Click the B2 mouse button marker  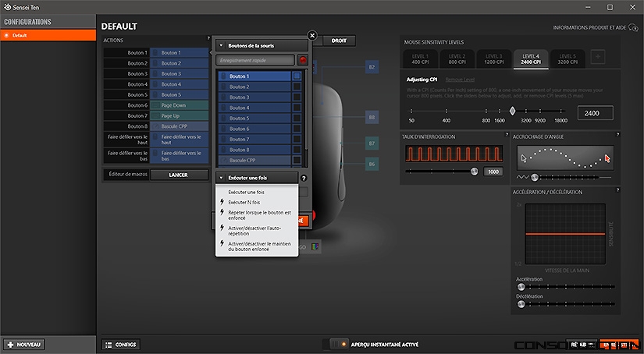click(372, 67)
